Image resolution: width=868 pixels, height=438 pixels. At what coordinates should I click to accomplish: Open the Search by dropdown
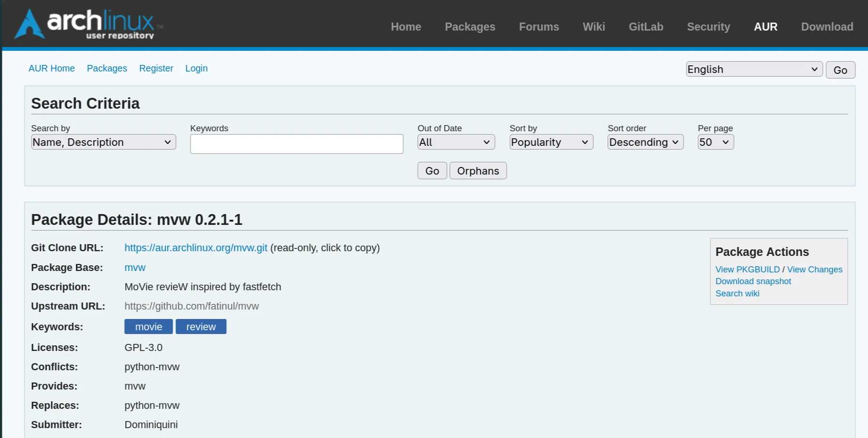[x=103, y=142]
